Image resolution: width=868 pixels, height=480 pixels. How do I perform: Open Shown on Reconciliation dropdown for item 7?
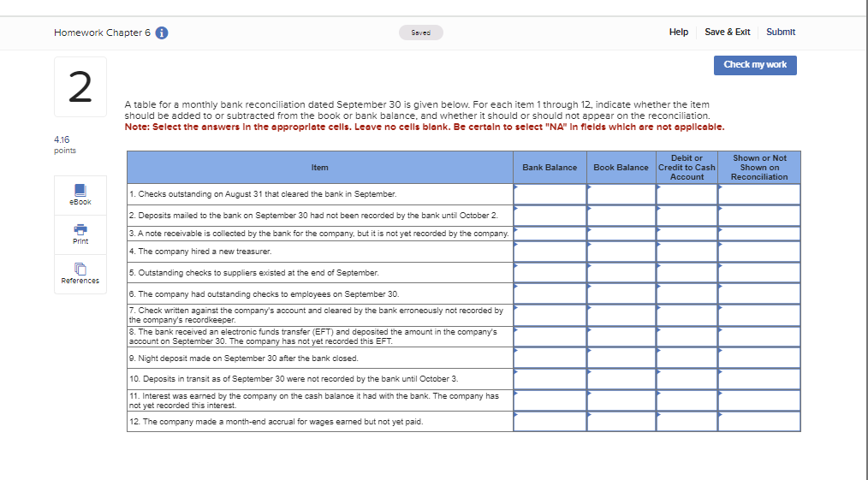click(759, 315)
